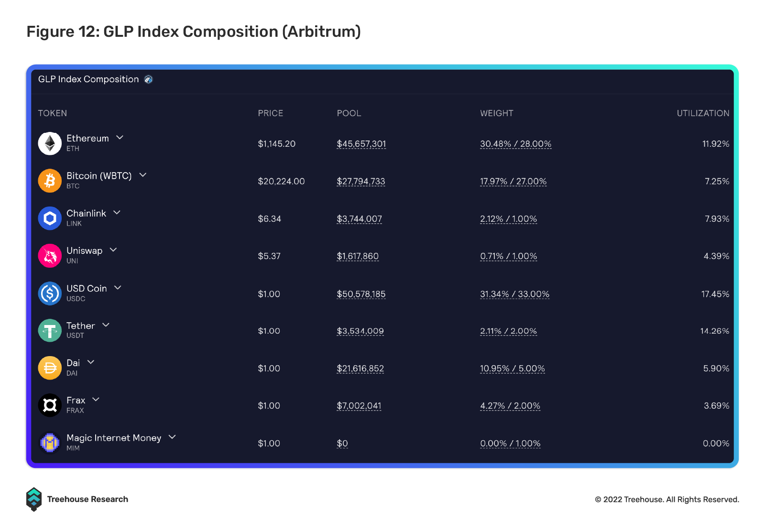765x532 pixels.
Task: Open the USD Coin dropdown chevron
Action: coord(118,288)
